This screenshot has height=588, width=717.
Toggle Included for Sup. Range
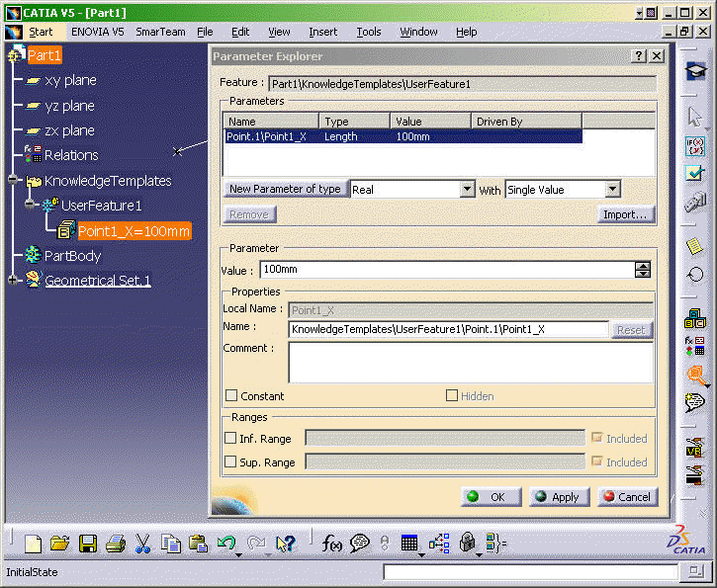point(596,462)
